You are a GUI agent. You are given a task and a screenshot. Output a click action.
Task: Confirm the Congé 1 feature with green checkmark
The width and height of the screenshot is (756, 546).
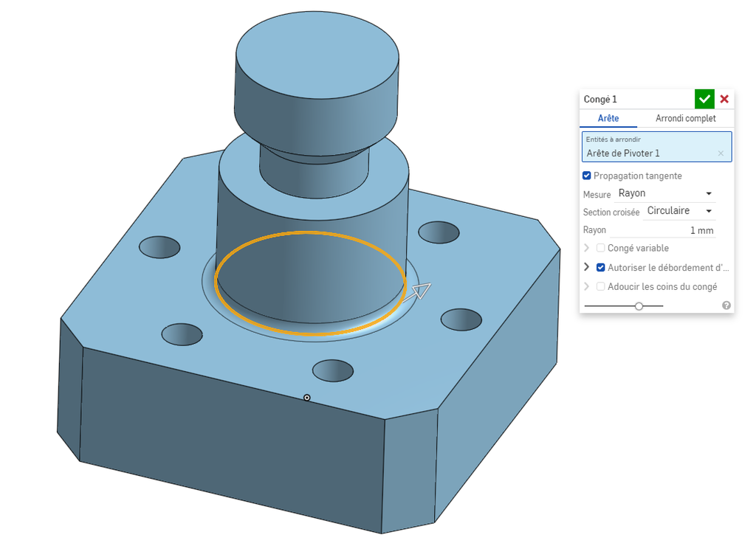click(x=704, y=99)
